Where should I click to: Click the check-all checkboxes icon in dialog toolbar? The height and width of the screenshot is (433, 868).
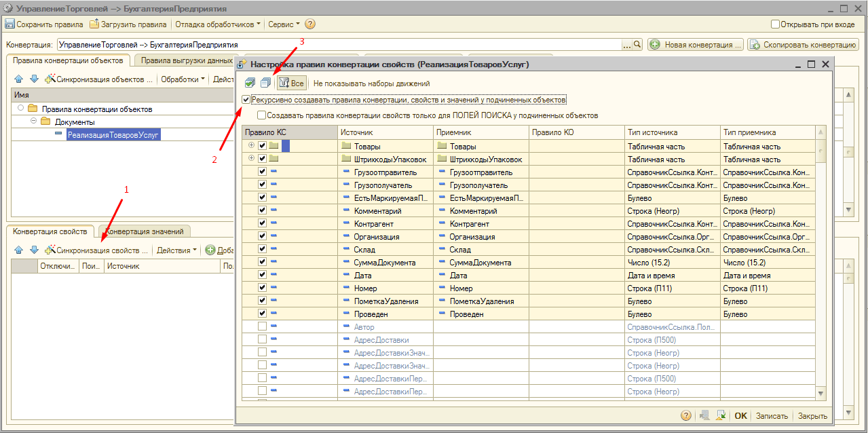250,83
